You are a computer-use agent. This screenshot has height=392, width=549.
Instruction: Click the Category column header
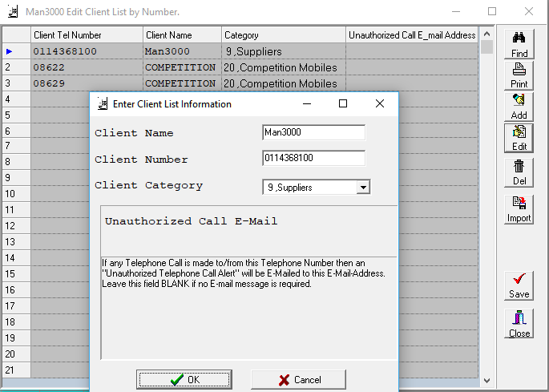pos(283,35)
